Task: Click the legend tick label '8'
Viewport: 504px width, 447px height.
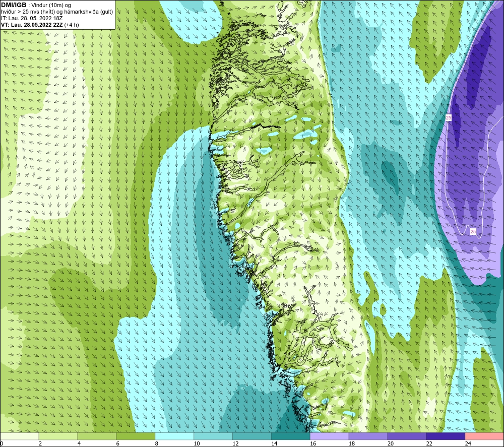Action: (157, 443)
